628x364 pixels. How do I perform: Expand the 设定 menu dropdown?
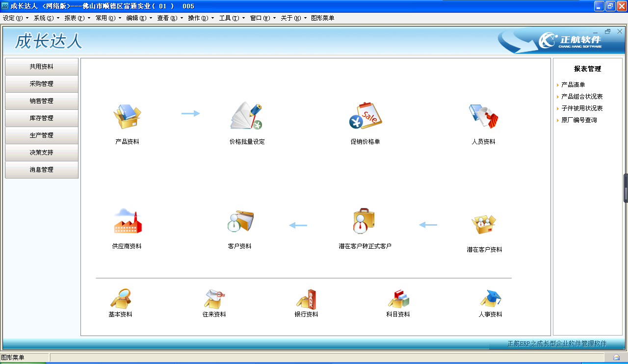[x=15, y=18]
